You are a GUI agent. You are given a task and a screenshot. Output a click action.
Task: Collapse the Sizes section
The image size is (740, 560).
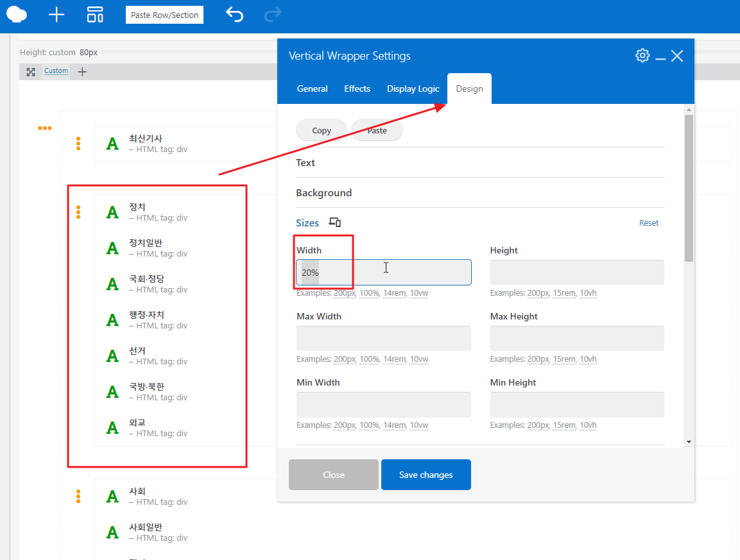pos(307,223)
